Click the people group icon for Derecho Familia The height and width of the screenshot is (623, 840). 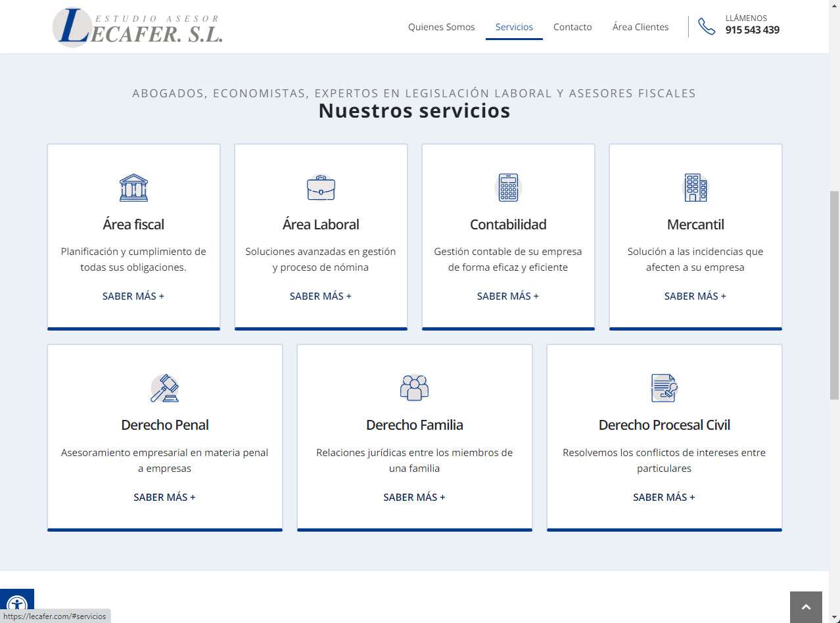click(414, 388)
